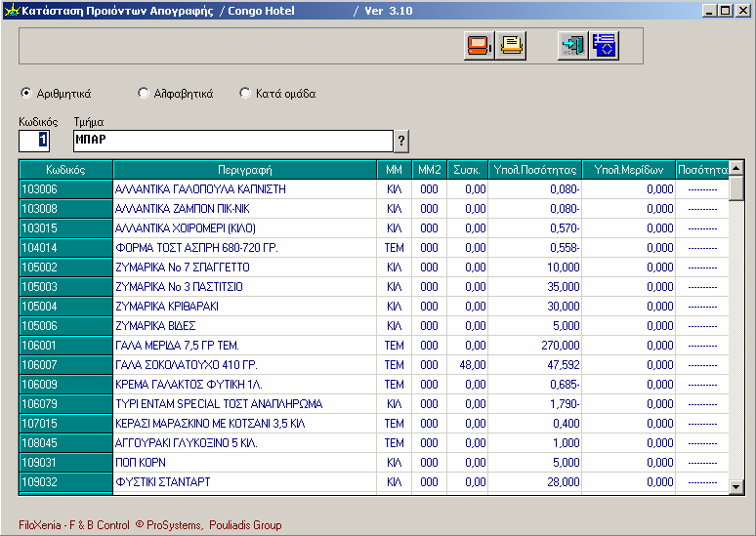
Task: Click the 35,000 quantity value
Action: coord(534,287)
